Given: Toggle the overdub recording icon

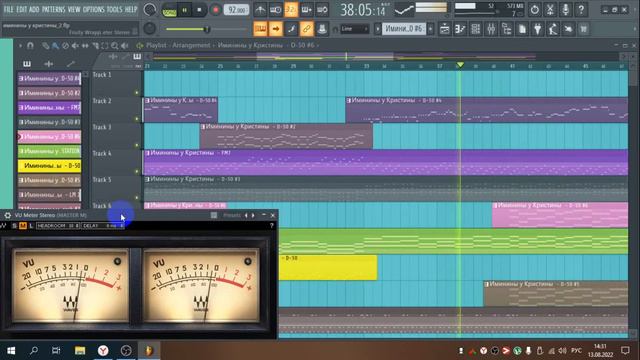Looking at the screenshot, I should (x=307, y=10).
